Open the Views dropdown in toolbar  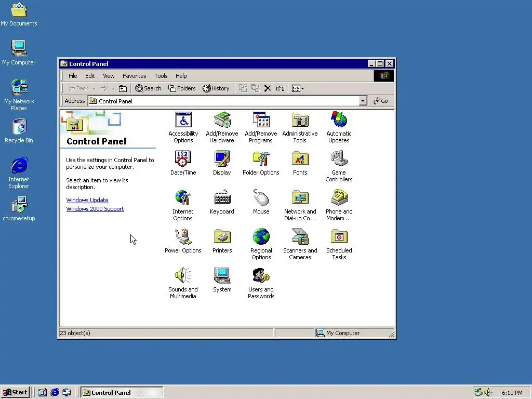[298, 88]
